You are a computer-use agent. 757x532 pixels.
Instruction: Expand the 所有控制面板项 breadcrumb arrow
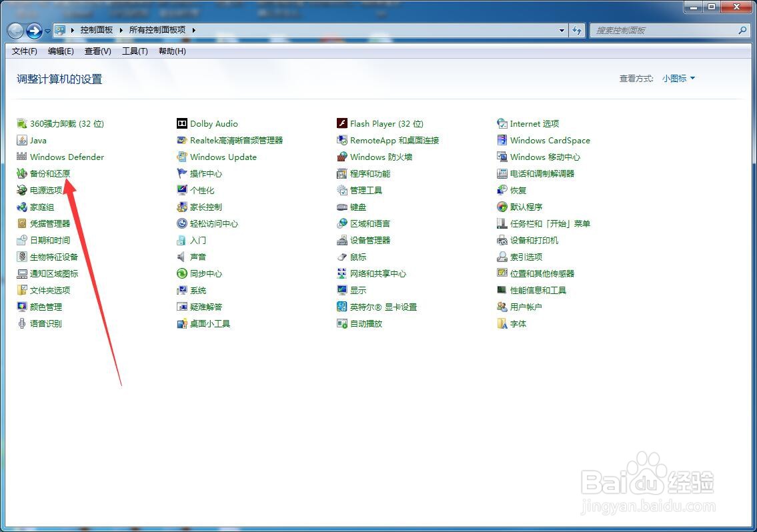tap(193, 30)
